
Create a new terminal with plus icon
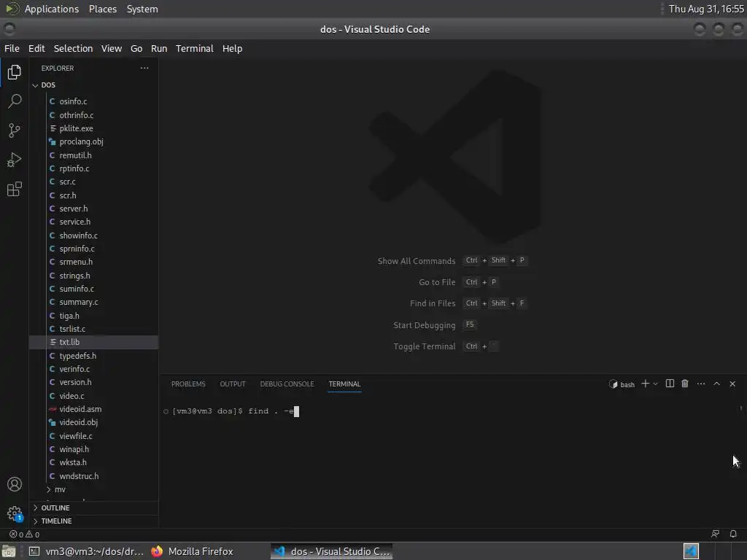(x=645, y=384)
